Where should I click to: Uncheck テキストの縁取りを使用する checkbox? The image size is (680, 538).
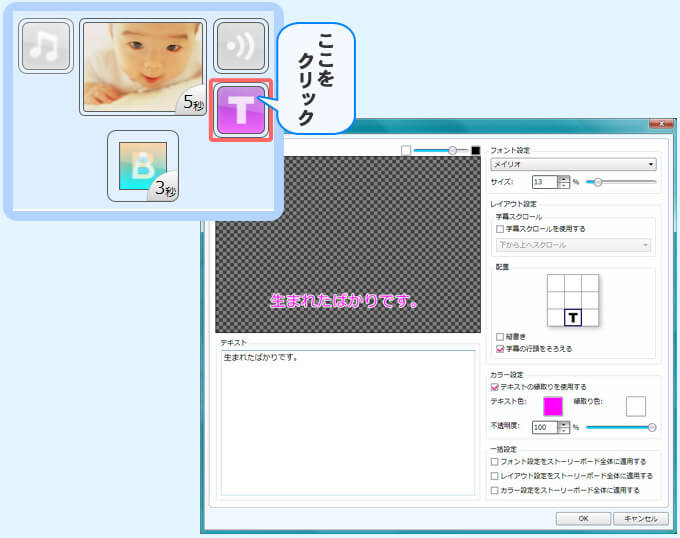coord(495,386)
